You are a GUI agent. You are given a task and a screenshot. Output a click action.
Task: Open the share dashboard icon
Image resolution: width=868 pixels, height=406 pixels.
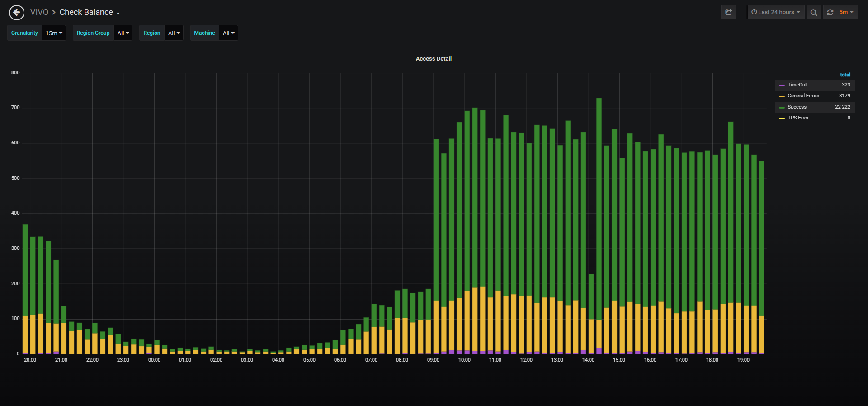pos(728,12)
